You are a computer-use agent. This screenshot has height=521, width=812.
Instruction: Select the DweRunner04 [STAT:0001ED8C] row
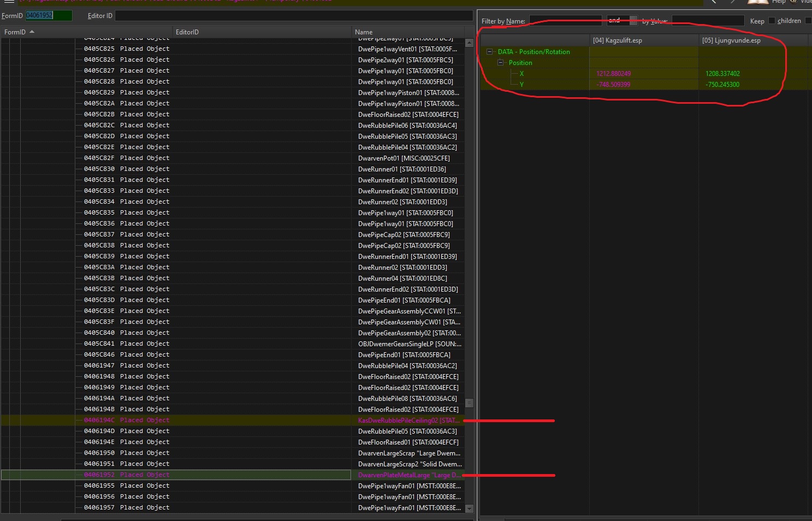point(233,278)
